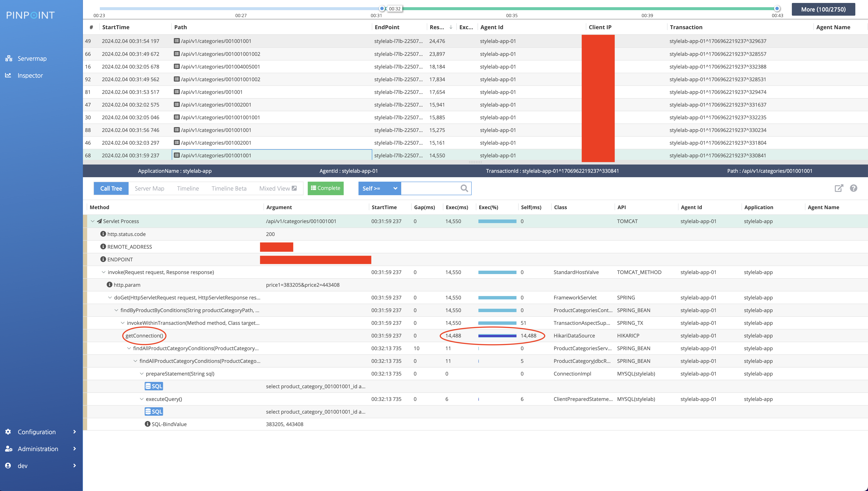This screenshot has width=868, height=491.
Task: Click the Administration user-gear icon
Action: (9, 448)
